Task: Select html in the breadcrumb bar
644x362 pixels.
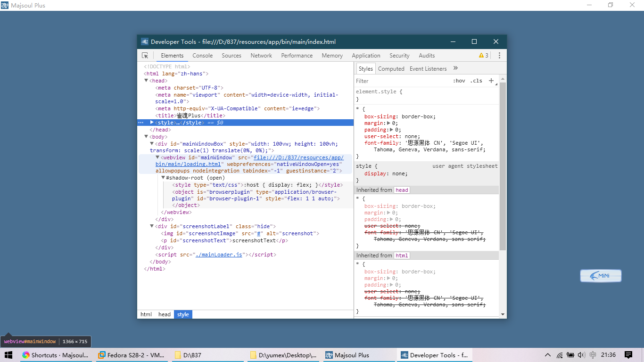Action: pyautogui.click(x=146, y=314)
